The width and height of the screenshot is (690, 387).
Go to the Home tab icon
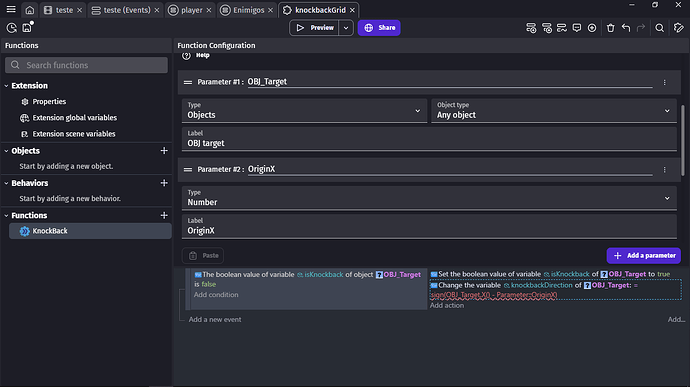coord(29,10)
